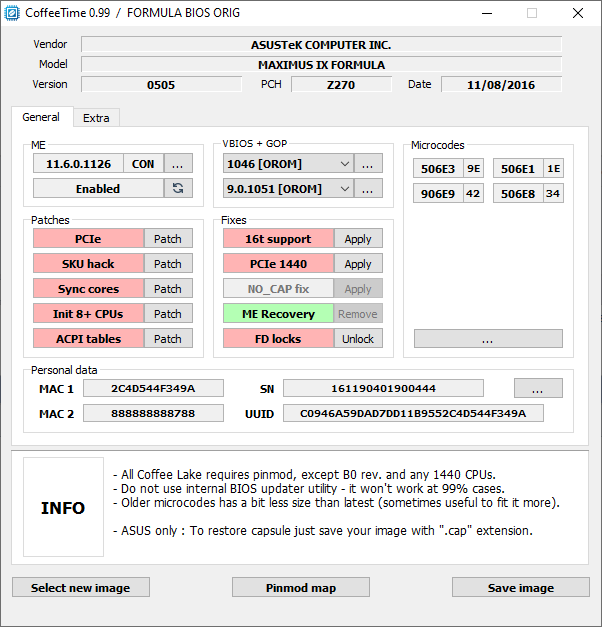Click the ME refresh icon button
This screenshot has height=627, width=602.
tap(178, 188)
